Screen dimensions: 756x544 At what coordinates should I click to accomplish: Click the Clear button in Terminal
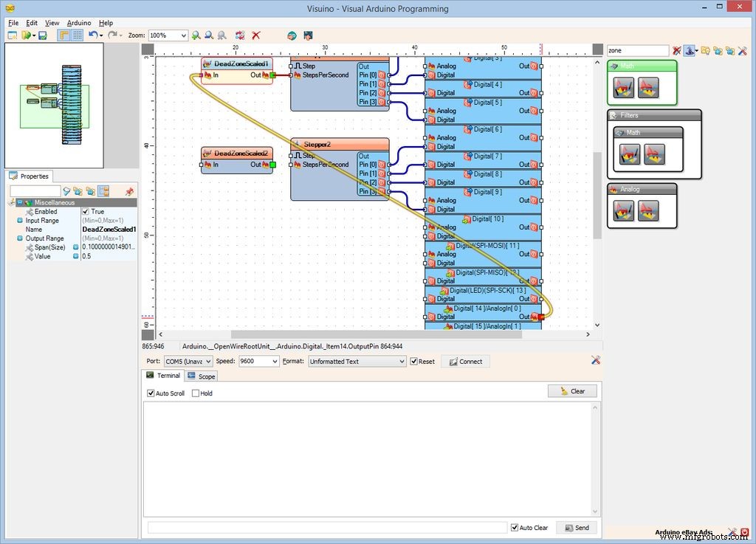click(x=572, y=390)
